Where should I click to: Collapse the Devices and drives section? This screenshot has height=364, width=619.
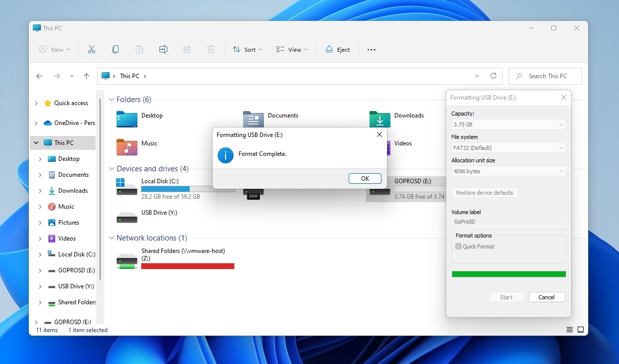coord(112,169)
